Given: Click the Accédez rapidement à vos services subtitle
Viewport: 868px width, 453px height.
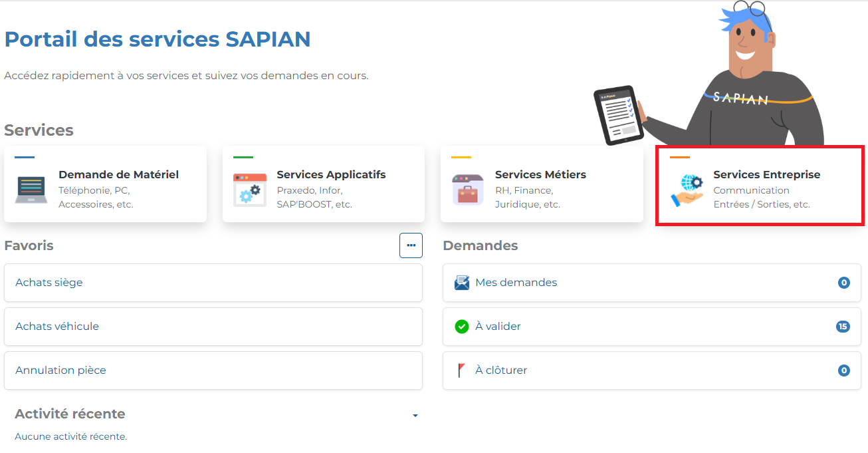Looking at the screenshot, I should point(186,76).
